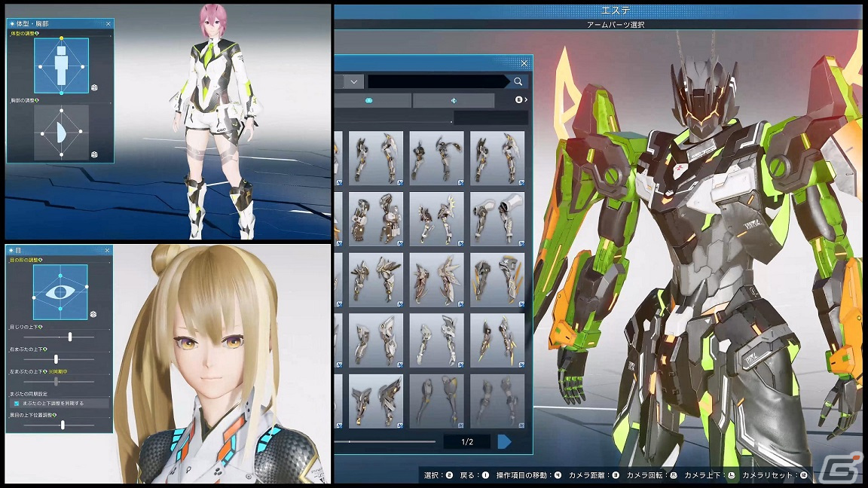Toggle the まぶたの上下調整を同期する checkbox
The image size is (868, 488).
point(17,404)
